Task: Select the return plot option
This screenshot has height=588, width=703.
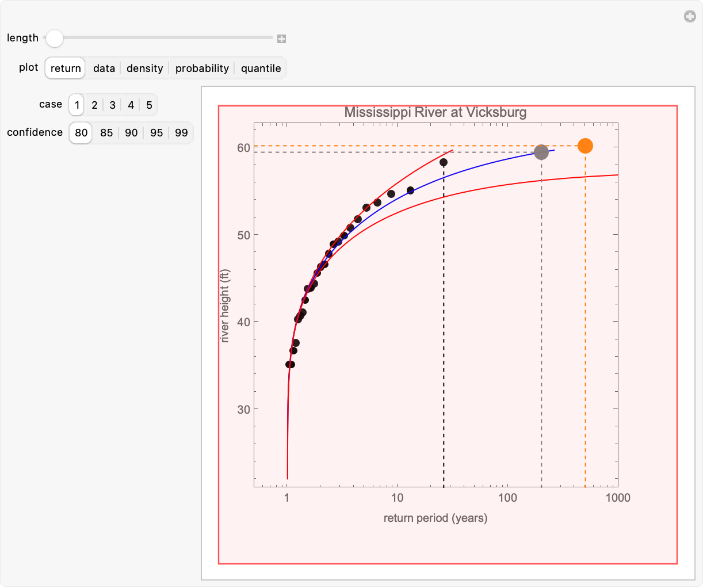Action: pos(66,68)
